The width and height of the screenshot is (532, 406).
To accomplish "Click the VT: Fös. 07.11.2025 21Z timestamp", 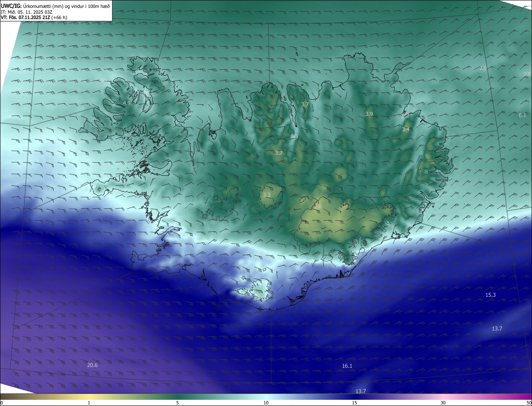I will click(34, 17).
